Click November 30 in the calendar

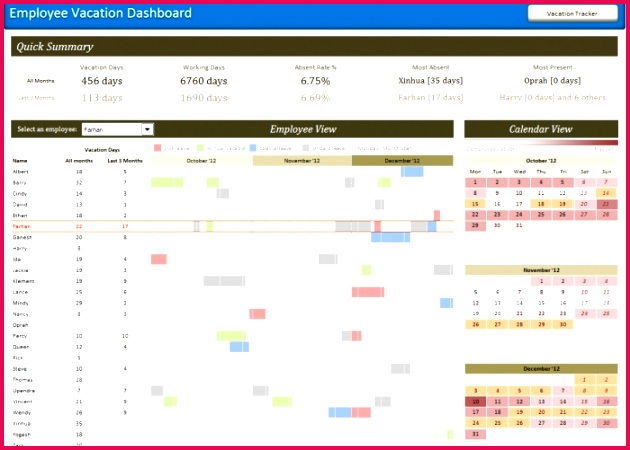[563, 325]
